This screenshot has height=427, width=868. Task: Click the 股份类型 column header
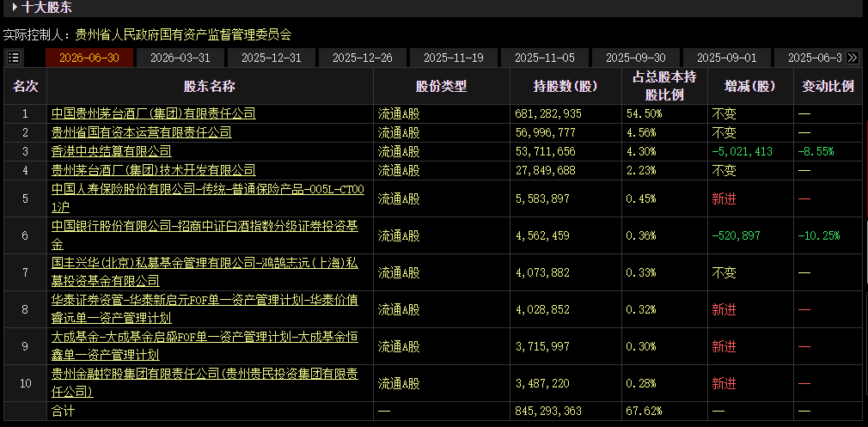441,86
